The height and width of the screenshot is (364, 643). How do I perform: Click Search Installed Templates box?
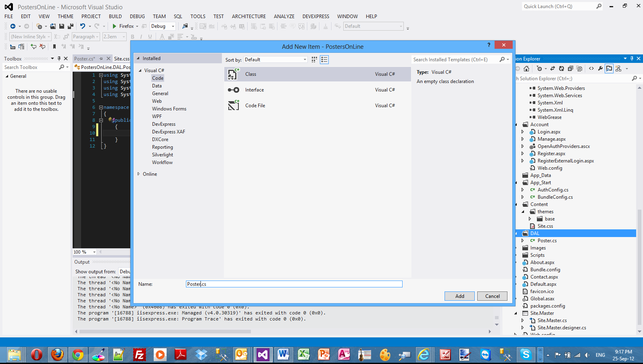[x=456, y=60]
